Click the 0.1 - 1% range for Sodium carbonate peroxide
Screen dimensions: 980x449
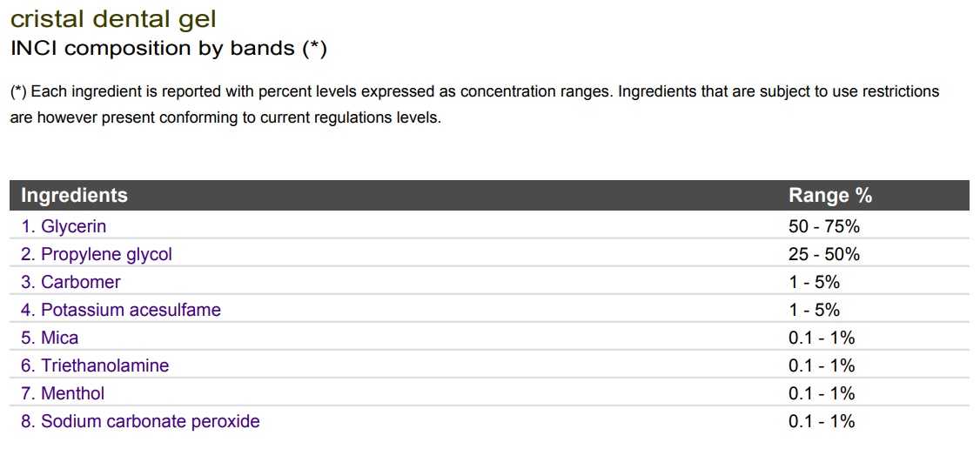click(822, 421)
